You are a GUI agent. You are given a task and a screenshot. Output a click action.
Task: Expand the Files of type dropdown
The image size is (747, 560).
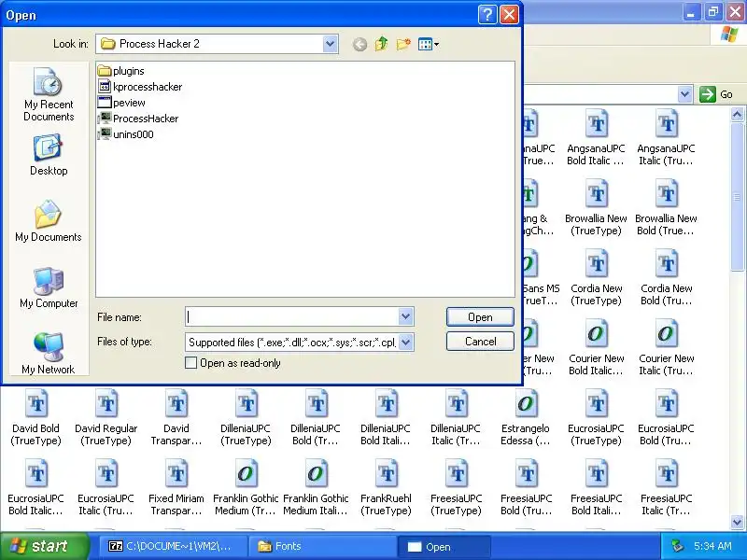[405, 342]
